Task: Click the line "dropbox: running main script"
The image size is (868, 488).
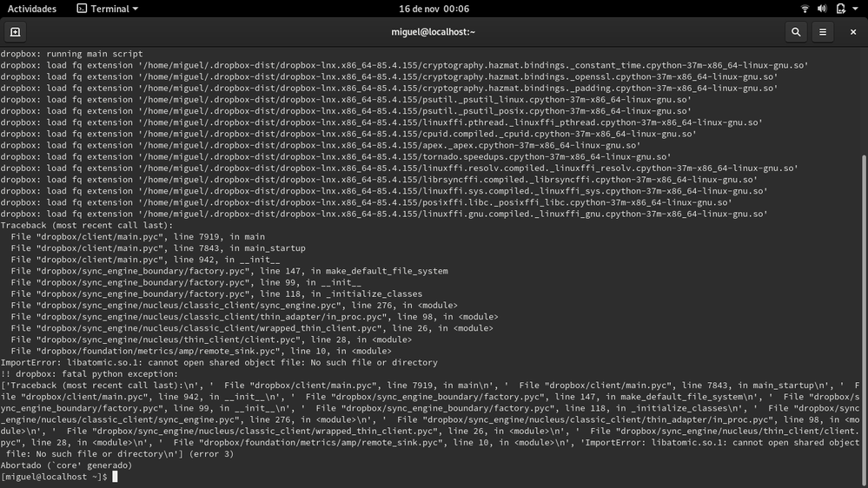Action: (x=71, y=54)
